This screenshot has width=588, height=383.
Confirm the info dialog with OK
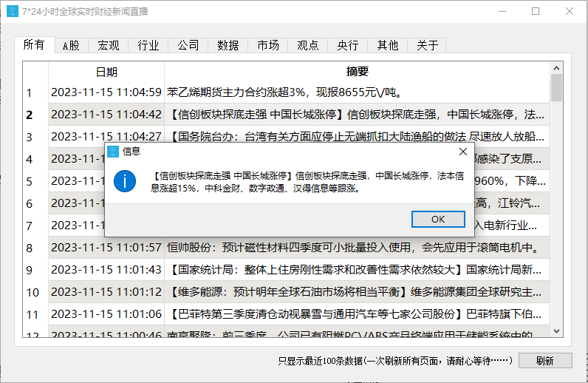pos(438,220)
